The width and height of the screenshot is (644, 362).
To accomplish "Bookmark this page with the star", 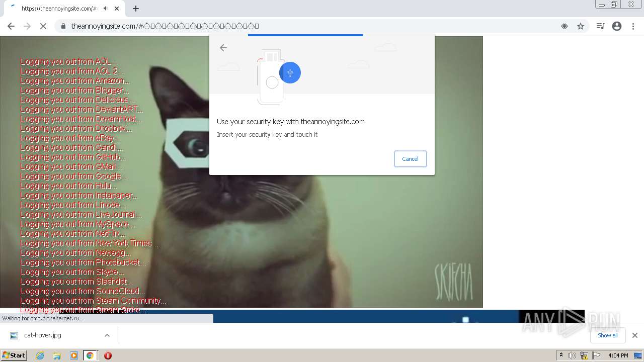I will (x=581, y=26).
